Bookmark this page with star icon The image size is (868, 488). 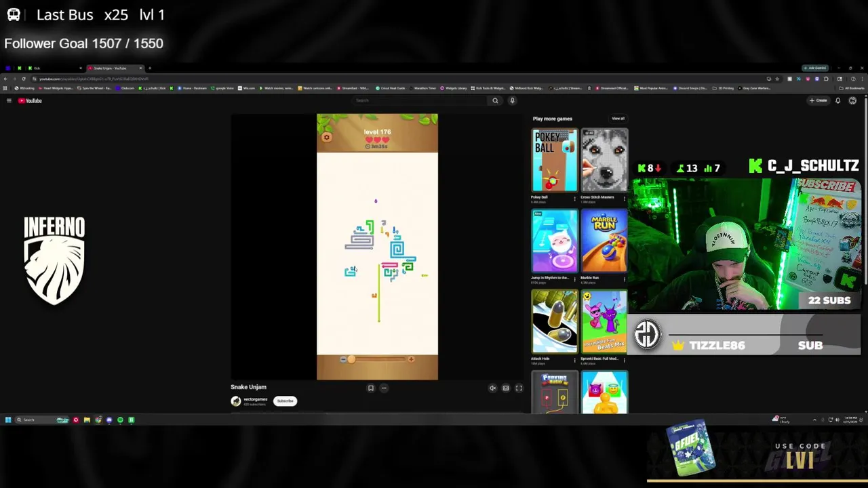pos(777,79)
